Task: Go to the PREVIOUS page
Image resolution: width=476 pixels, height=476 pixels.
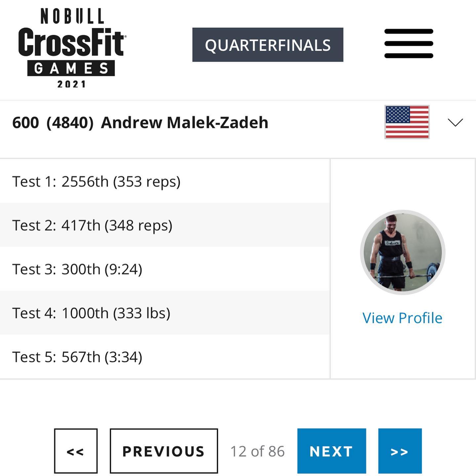Action: click(164, 451)
